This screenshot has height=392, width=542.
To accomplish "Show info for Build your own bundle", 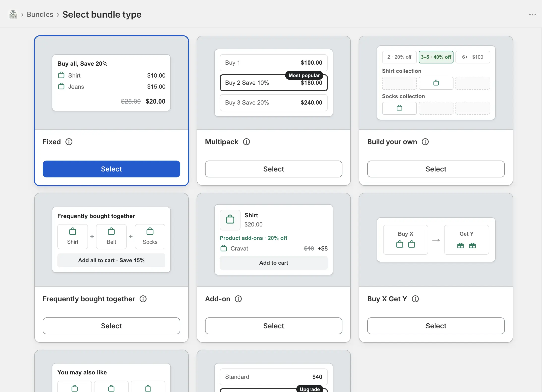I will 425,142.
